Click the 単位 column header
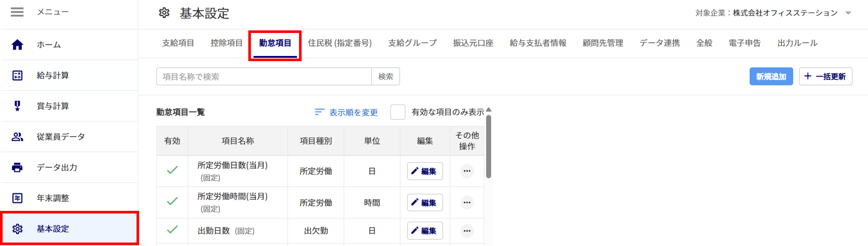The height and width of the screenshot is (246, 868). pyautogui.click(x=372, y=141)
